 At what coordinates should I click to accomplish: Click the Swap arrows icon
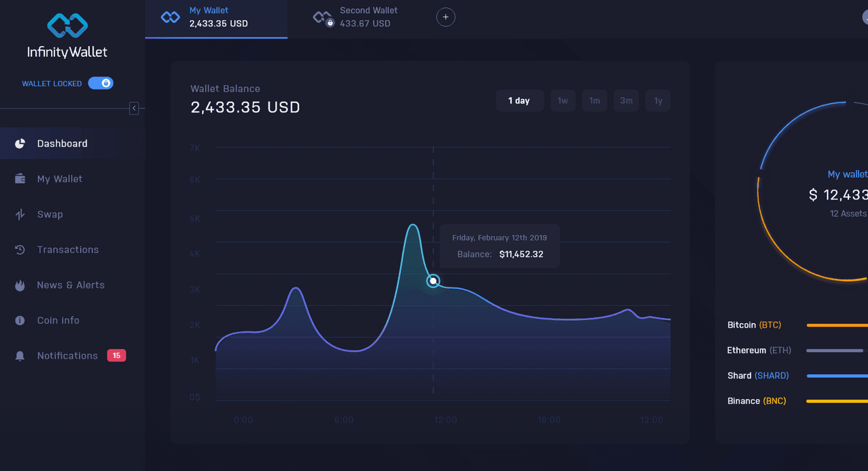20,215
